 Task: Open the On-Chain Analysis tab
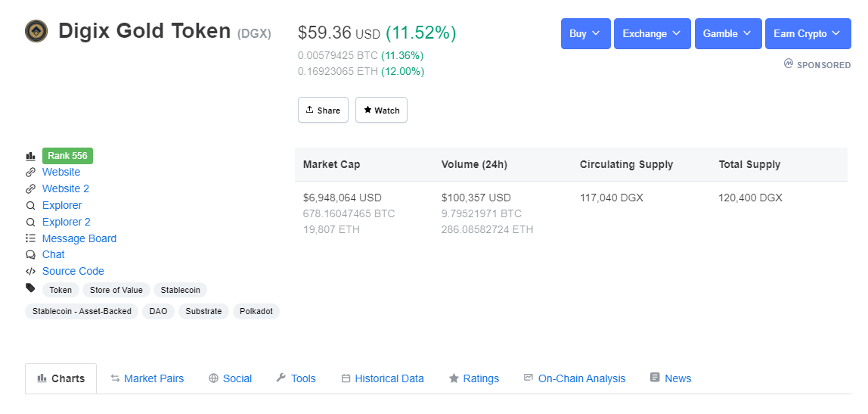[575, 378]
